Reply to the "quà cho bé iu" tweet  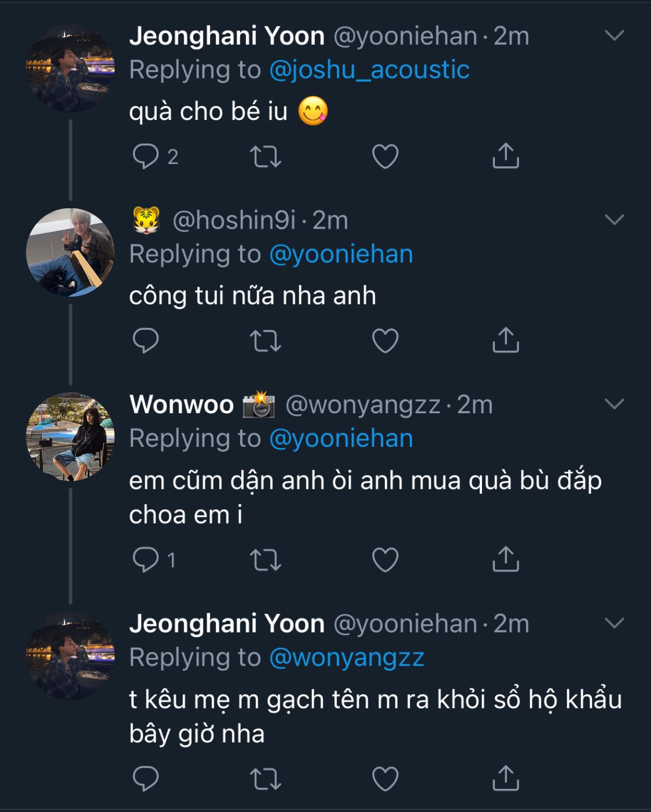146,156
